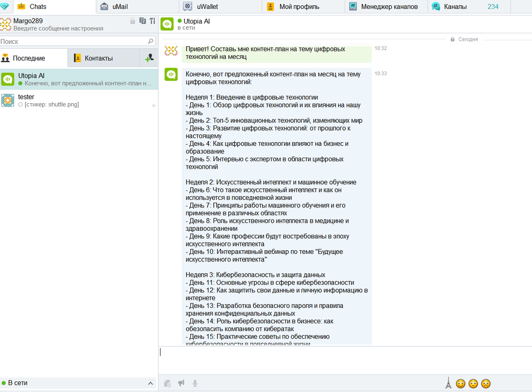Click the 234 channels counter
The height and width of the screenshot is (392, 532).
coord(493,7)
